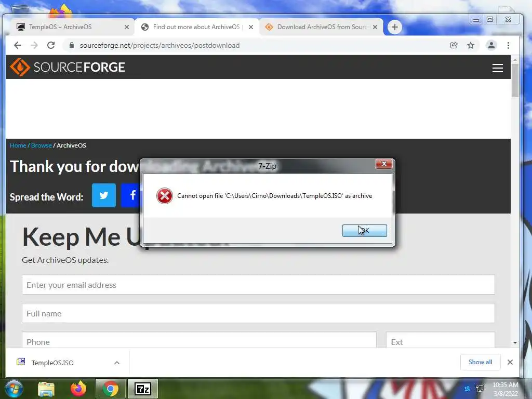This screenshot has width=532, height=399.
Task: Click the Ext input field
Action: [x=441, y=340]
